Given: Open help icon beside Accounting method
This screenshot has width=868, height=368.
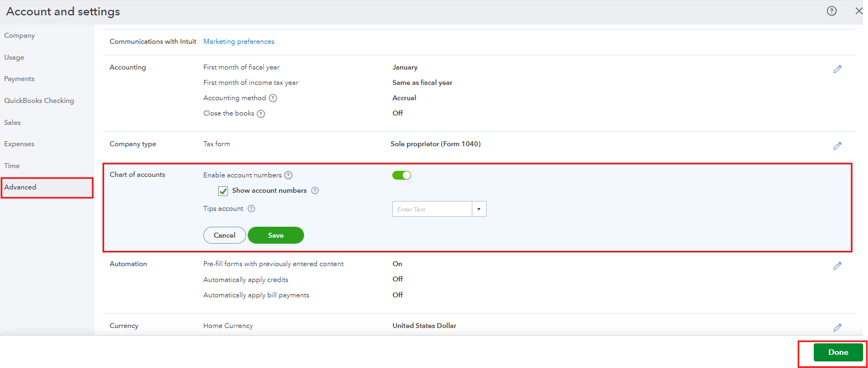Looking at the screenshot, I should pyautogui.click(x=273, y=98).
